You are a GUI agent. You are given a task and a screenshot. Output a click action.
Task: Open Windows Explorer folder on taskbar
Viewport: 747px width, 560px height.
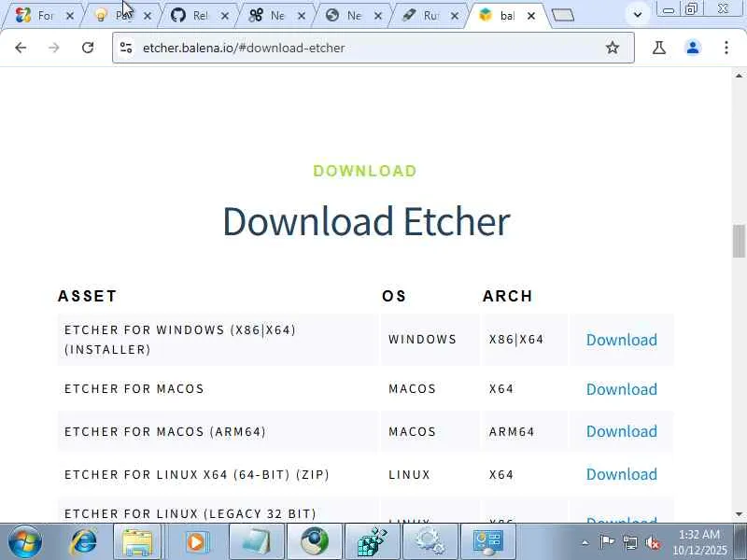[137, 542]
